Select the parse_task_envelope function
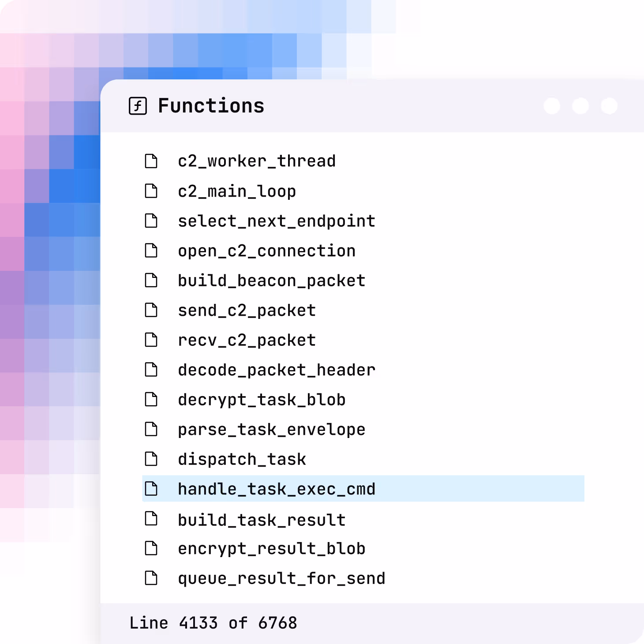 point(271,430)
